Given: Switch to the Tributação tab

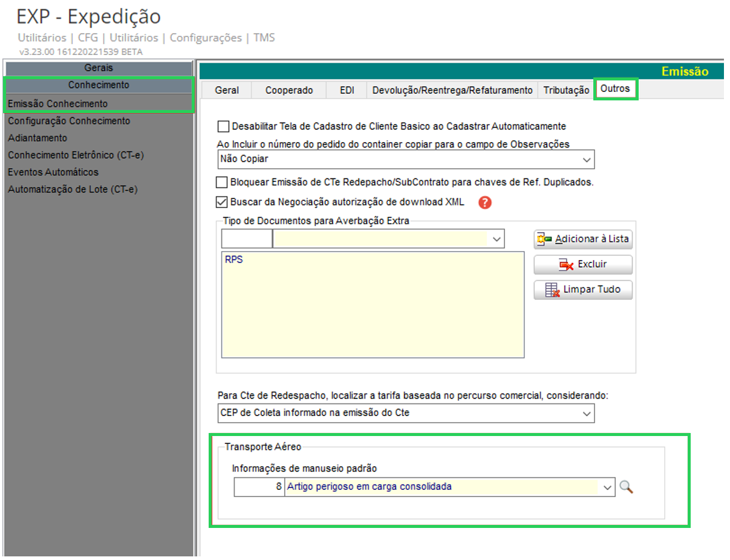Looking at the screenshot, I should tap(566, 90).
